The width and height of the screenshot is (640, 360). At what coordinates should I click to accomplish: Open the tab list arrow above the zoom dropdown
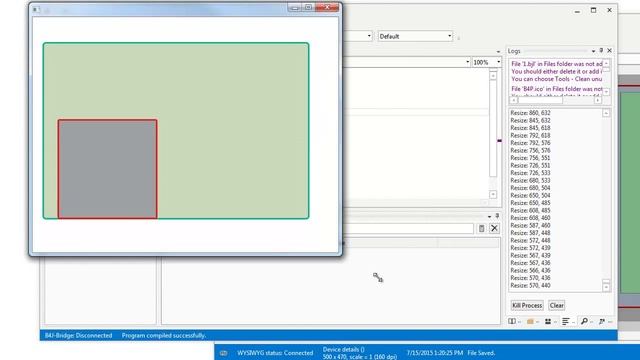tap(498, 52)
